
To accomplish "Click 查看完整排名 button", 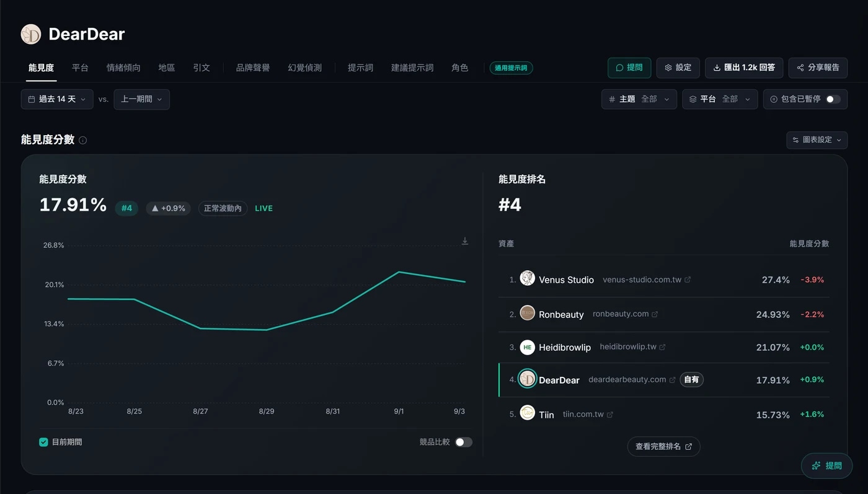I will 663,446.
